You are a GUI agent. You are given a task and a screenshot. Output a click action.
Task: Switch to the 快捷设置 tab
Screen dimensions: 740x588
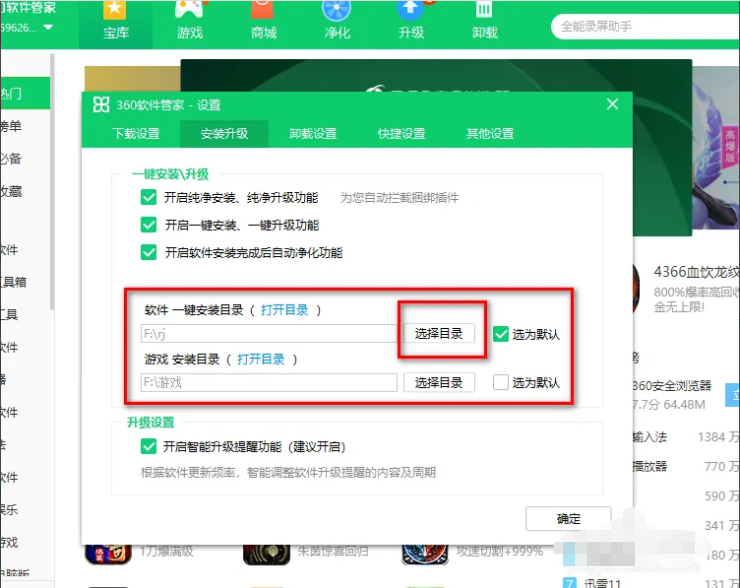click(x=401, y=134)
